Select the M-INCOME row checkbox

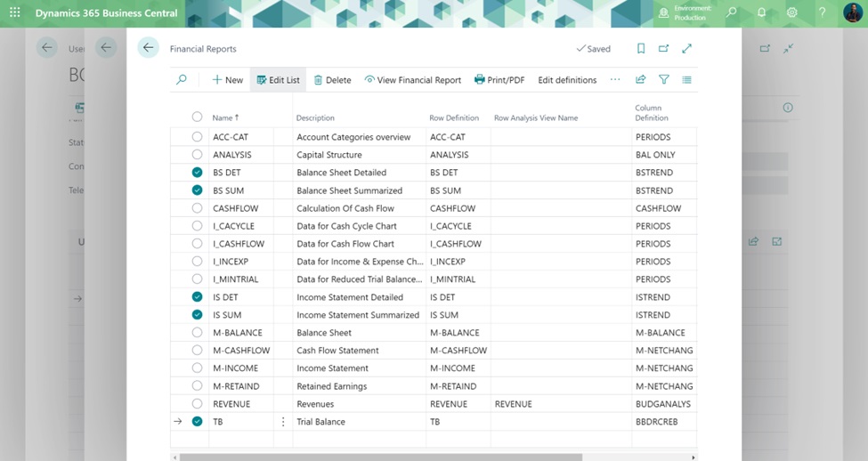(197, 368)
